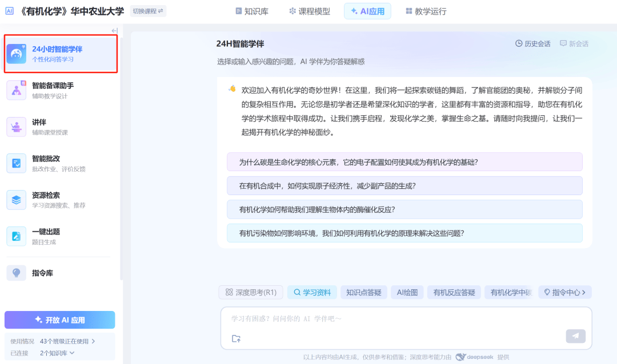
Task: Click the 智能批改 icon
Action: click(17, 163)
